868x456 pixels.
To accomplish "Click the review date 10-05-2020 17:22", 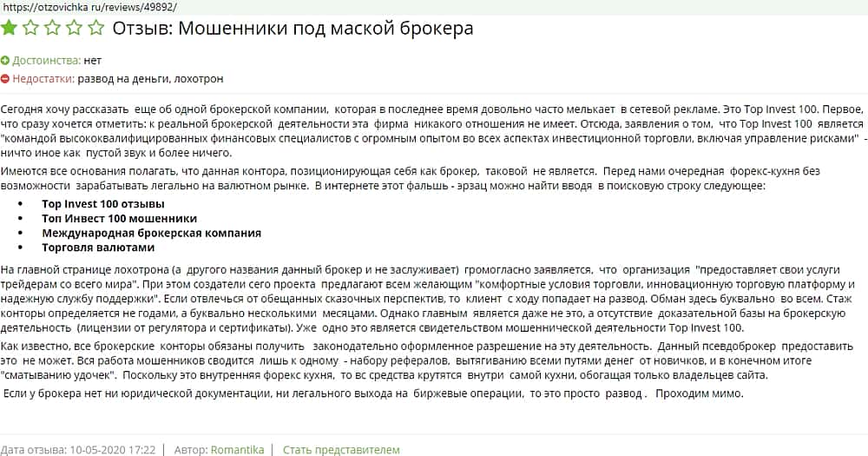I will click(x=116, y=449).
